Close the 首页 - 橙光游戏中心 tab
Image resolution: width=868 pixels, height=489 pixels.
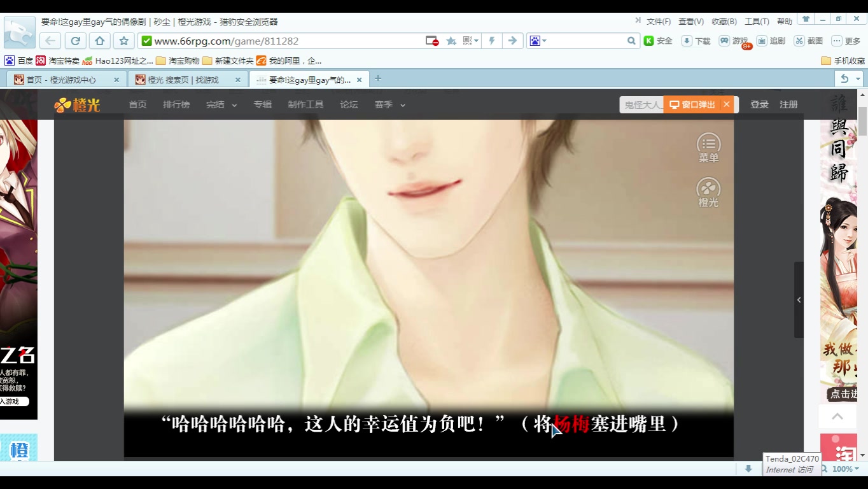(x=116, y=80)
